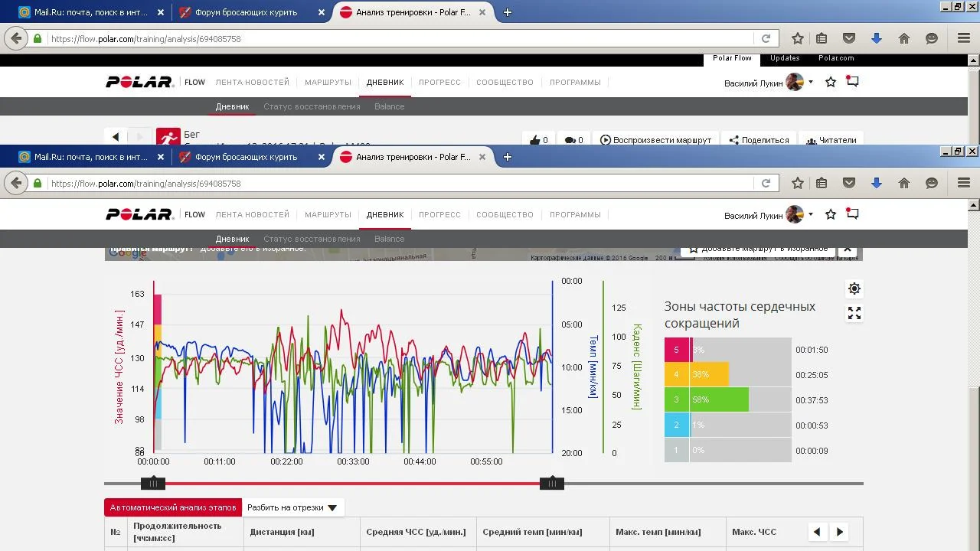Open hamburger menu in the back window
This screenshot has height=551, width=980.
964,38
